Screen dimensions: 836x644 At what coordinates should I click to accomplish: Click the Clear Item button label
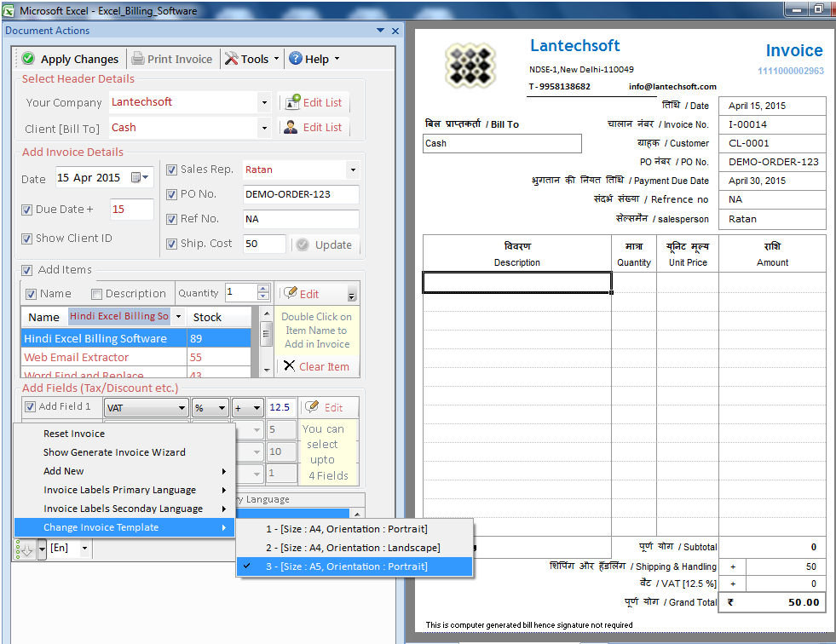(x=324, y=367)
